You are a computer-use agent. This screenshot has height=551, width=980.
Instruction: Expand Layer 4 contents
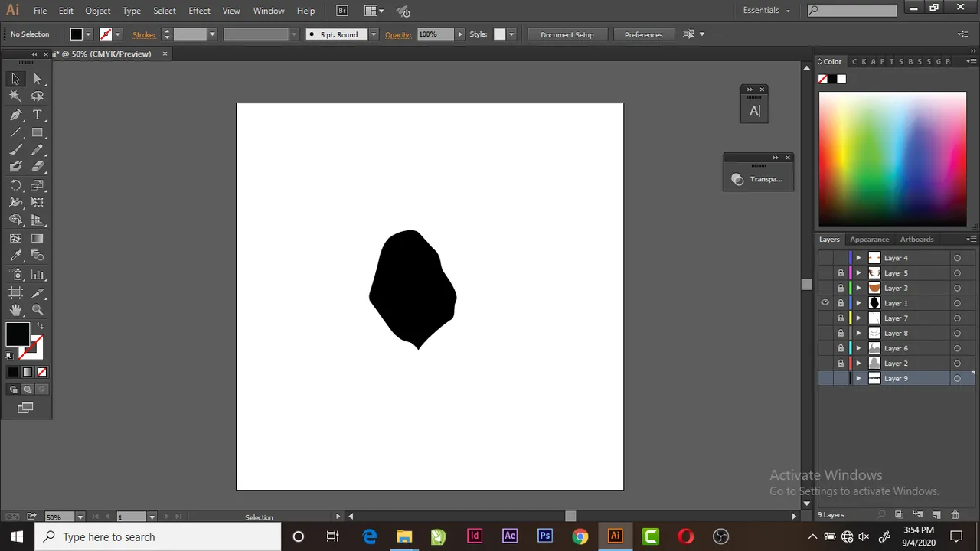coord(858,258)
